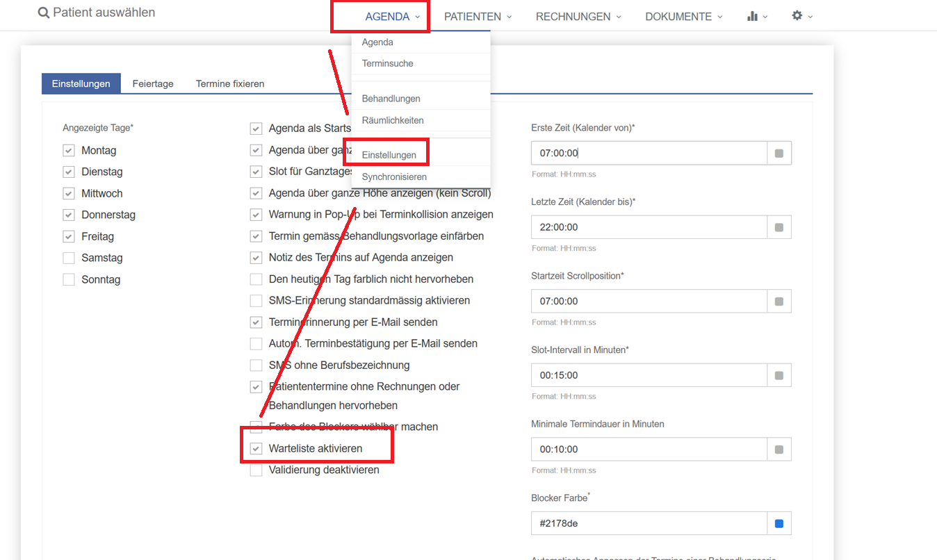Open Terminsuche in the Agenda menu
The width and height of the screenshot is (937, 560).
pos(387,64)
